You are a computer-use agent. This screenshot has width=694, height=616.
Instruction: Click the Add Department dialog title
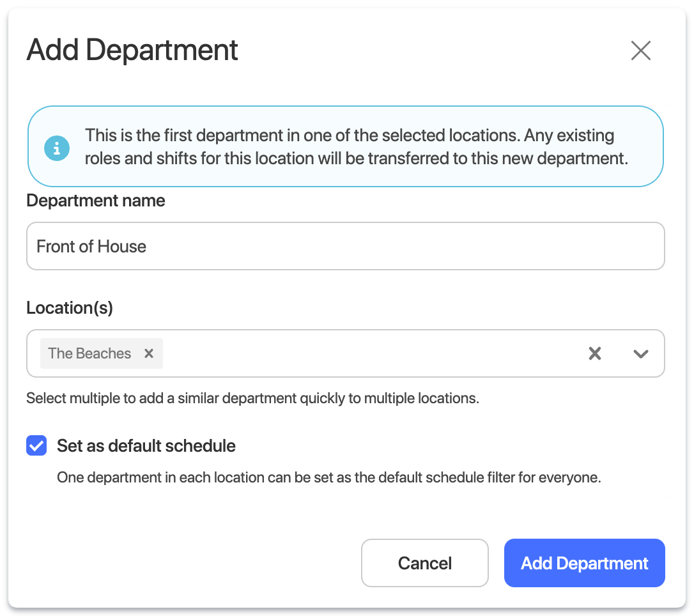(132, 50)
